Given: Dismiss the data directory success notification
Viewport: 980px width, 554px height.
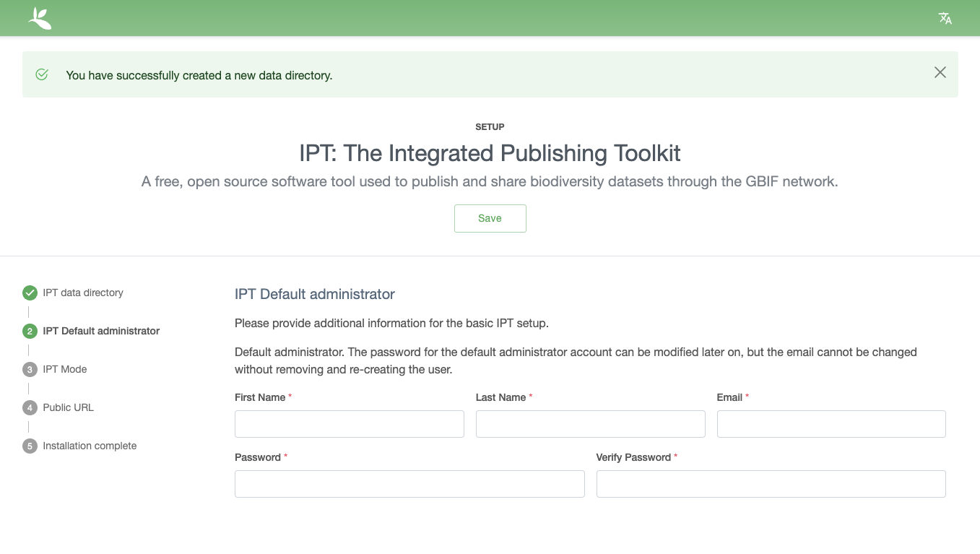Looking at the screenshot, I should point(940,72).
